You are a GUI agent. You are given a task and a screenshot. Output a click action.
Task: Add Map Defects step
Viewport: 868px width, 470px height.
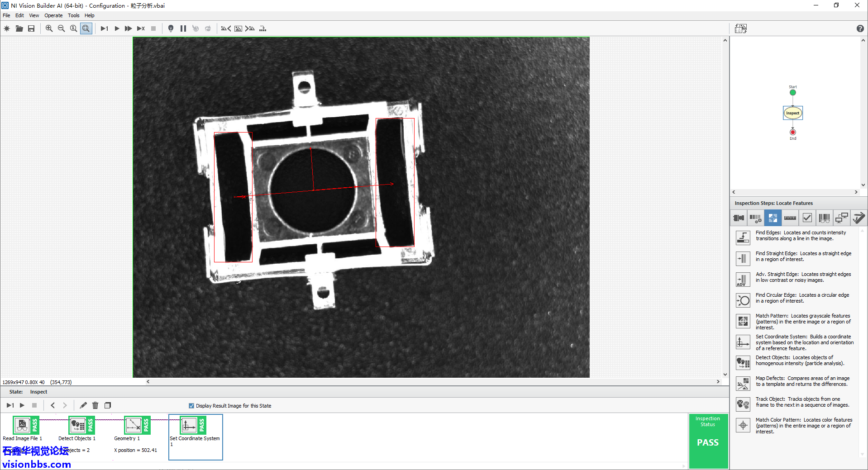[x=743, y=384]
